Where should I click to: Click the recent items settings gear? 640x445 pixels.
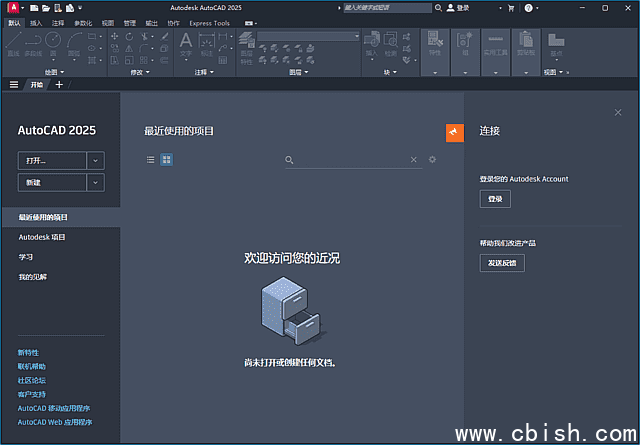click(432, 159)
